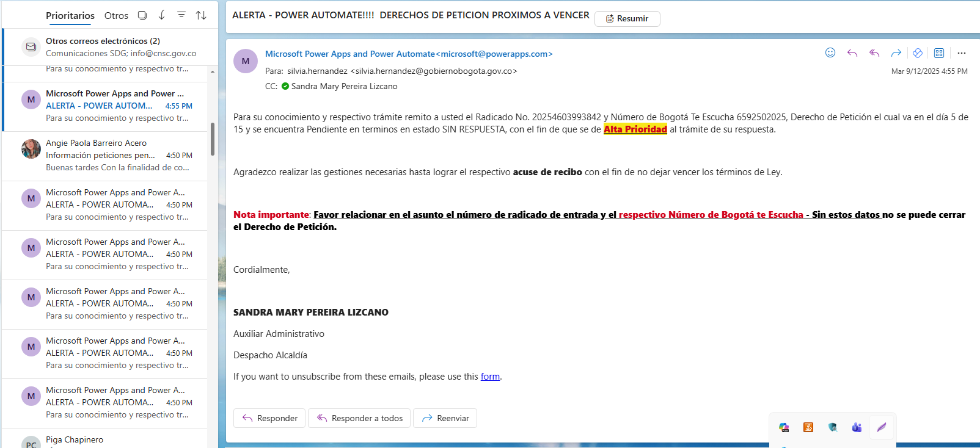Open the Copilot icon in system tray
Screen dimensions: 980x448
point(784,427)
